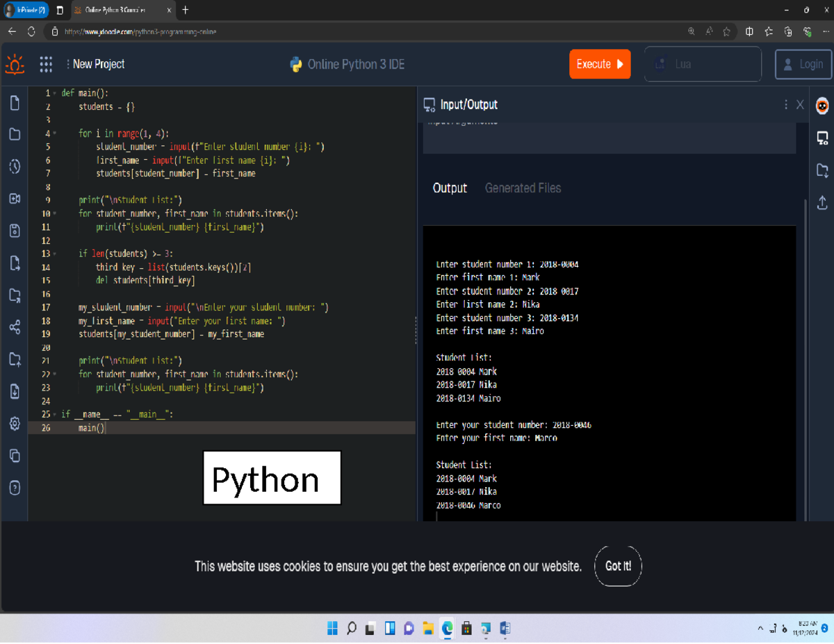Viewport: 834px width, 644px height.
Task: Share the project via share icon
Action: (14, 327)
